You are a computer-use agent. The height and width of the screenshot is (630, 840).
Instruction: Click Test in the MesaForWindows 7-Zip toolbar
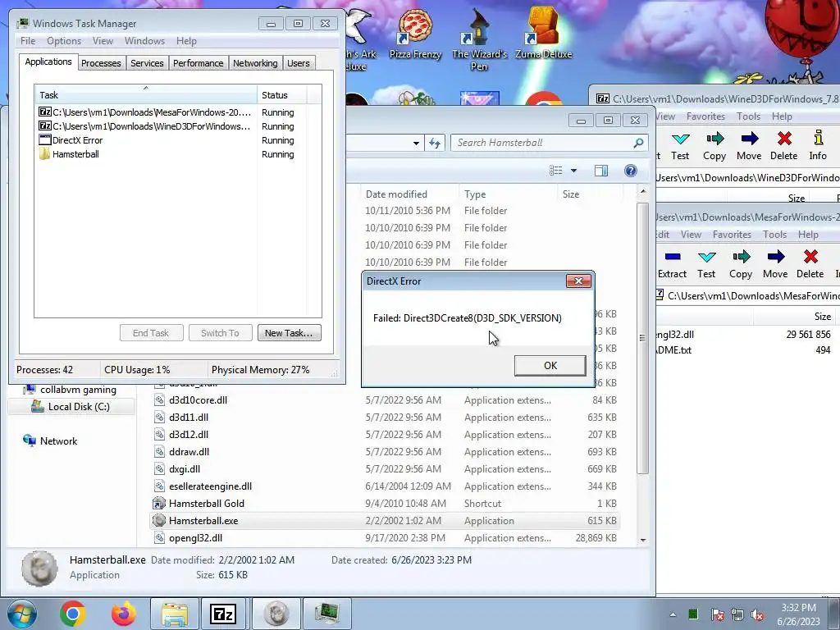(706, 264)
